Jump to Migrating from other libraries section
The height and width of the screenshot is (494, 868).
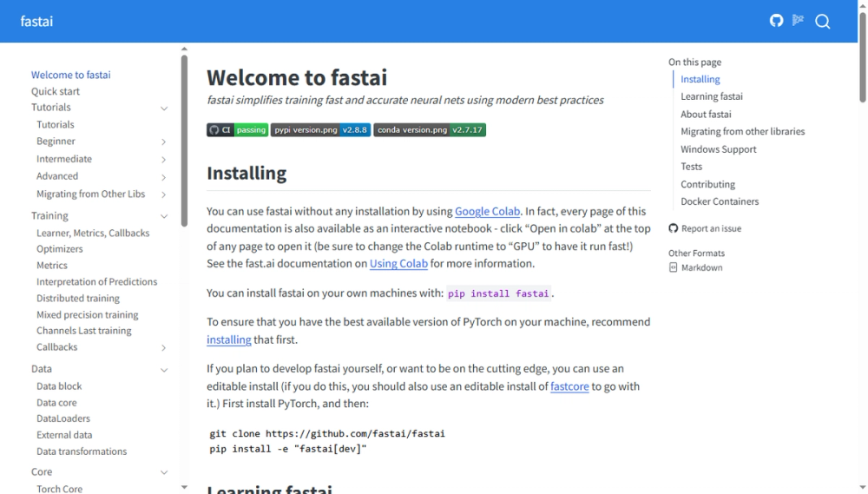(743, 131)
